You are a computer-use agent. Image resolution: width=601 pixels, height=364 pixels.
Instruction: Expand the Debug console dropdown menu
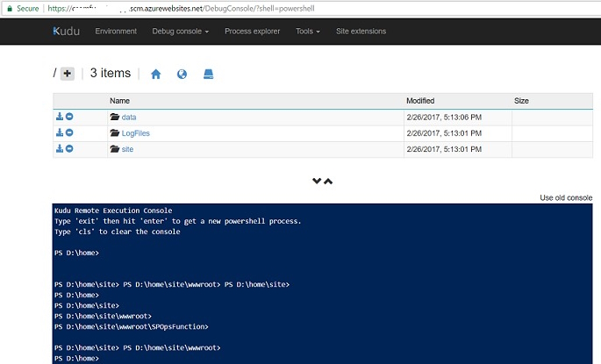click(x=181, y=32)
